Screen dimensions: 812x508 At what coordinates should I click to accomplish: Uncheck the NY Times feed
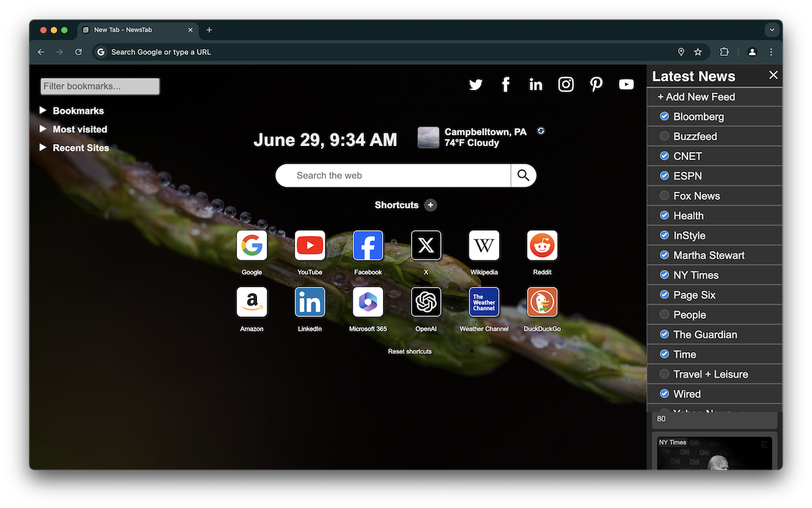click(x=664, y=275)
